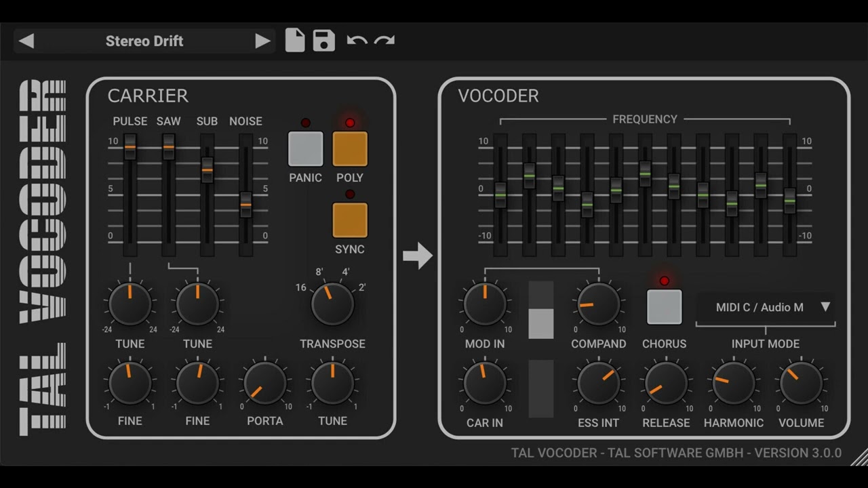The image size is (868, 488).
Task: Click the PANIC button
Action: pos(306,149)
